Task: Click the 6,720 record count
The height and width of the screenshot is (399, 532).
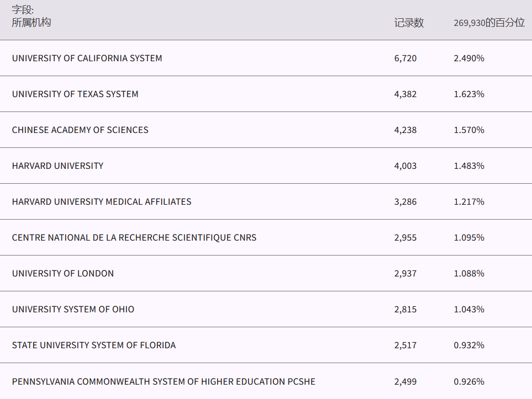Action: [x=405, y=58]
